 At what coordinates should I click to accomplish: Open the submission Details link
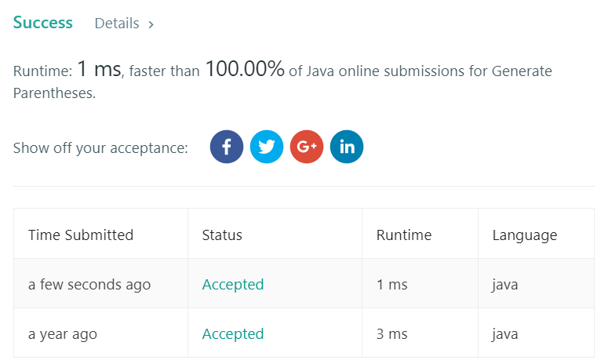[x=117, y=24]
